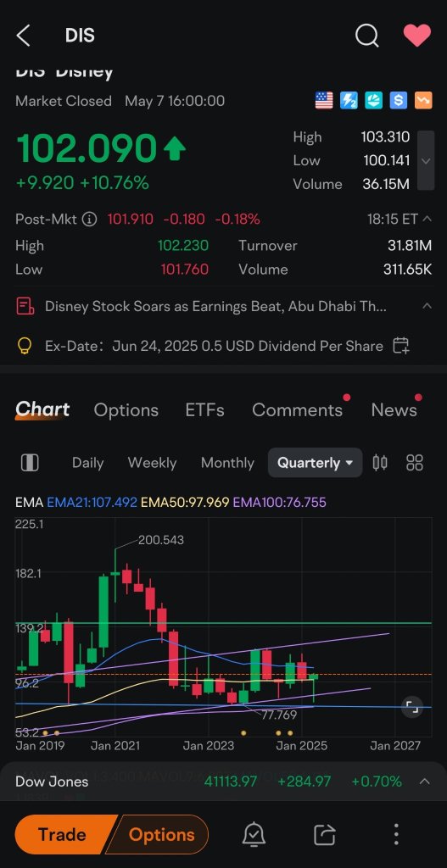Switch to the News tab
This screenshot has height=868, width=447.
tap(394, 410)
